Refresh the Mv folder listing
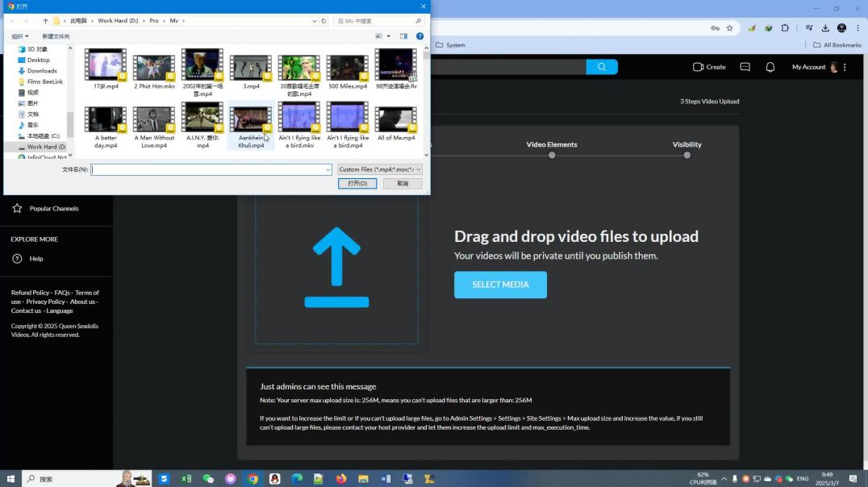Screen dimensions: 868x487 (x=323, y=21)
